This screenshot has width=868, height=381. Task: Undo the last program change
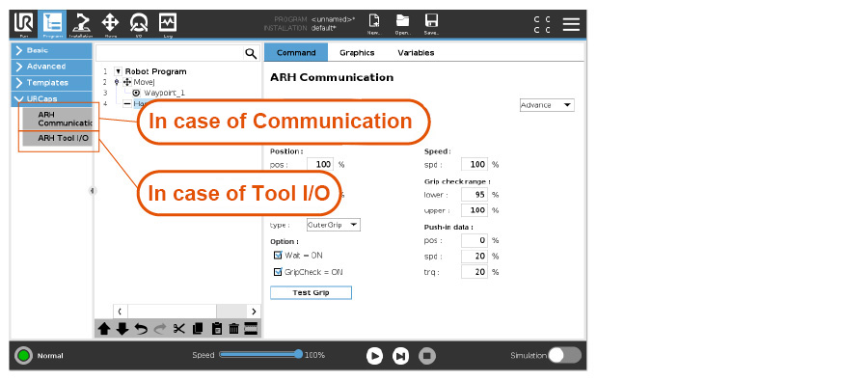[x=141, y=329]
